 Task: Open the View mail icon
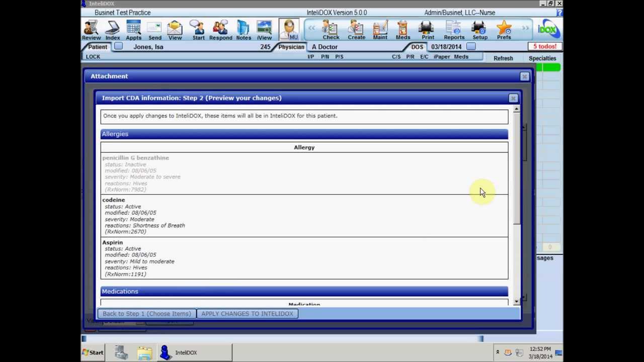[x=175, y=30]
